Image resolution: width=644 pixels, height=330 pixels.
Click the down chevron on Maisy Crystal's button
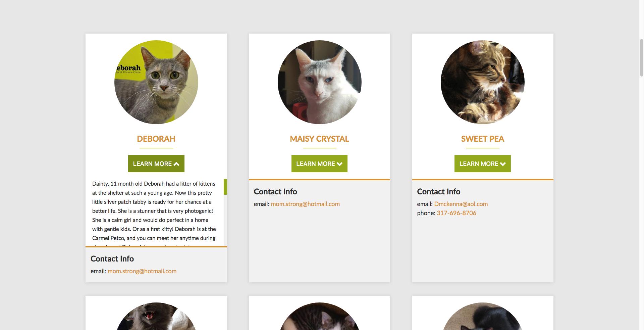[x=339, y=164]
